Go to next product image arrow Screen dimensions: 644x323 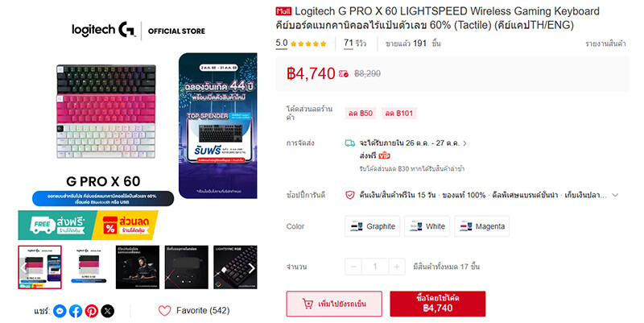tap(252, 268)
